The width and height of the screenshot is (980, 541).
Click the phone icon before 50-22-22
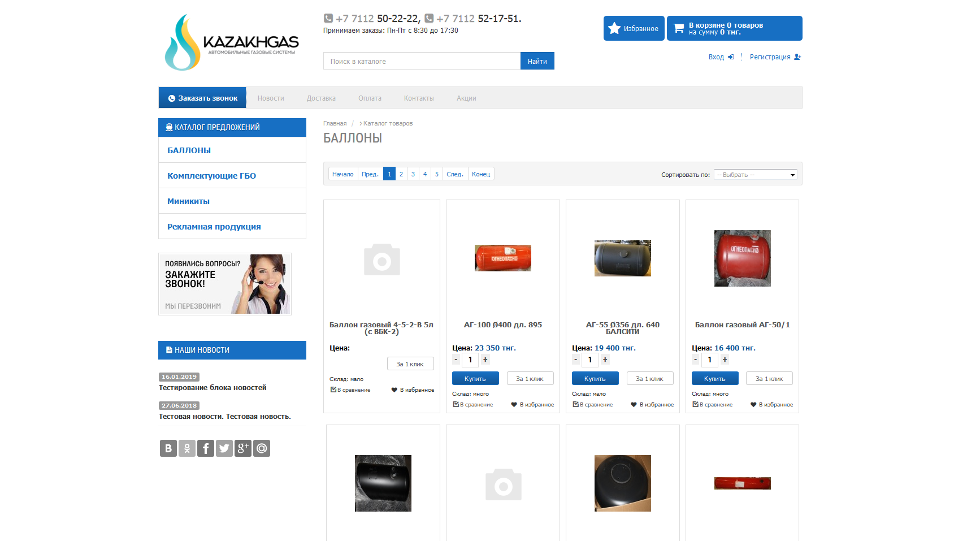(328, 18)
